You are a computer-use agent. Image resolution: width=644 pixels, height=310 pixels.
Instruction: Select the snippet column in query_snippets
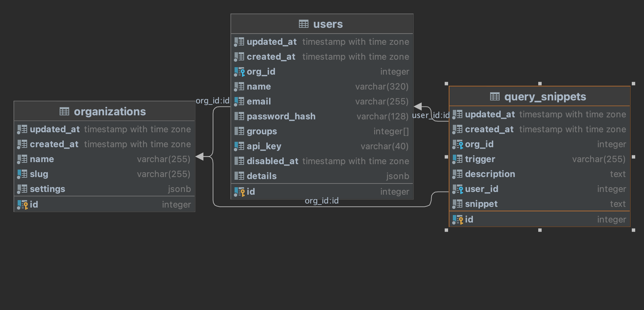click(481, 204)
